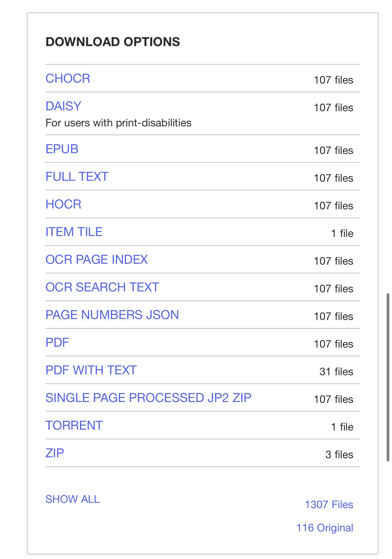Open PAGE NUMBERS JSON link
Image resolution: width=392 pixels, height=559 pixels.
(112, 315)
